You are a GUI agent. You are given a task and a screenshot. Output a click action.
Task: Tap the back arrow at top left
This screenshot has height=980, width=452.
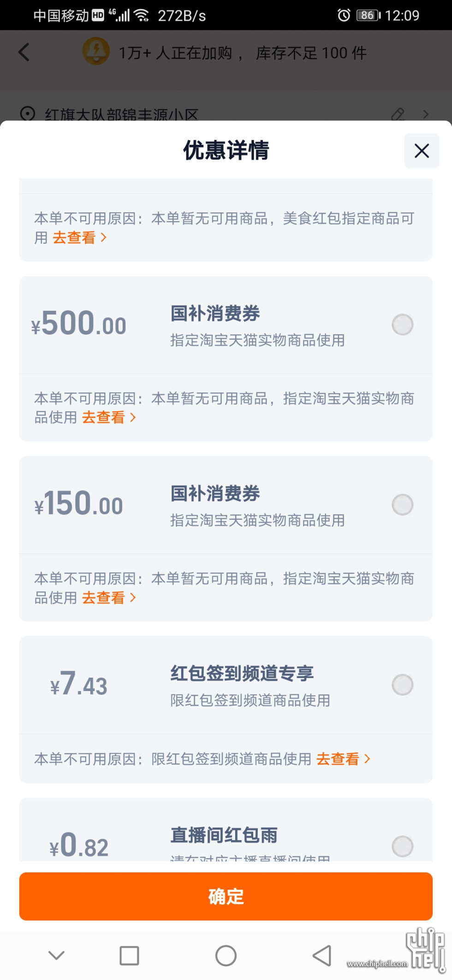point(24,52)
